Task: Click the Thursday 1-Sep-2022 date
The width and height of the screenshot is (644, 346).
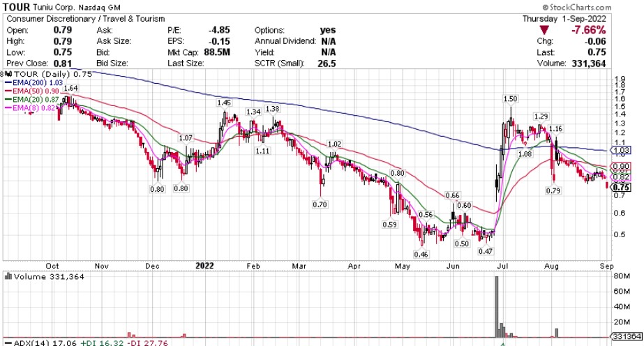Action: pos(564,19)
